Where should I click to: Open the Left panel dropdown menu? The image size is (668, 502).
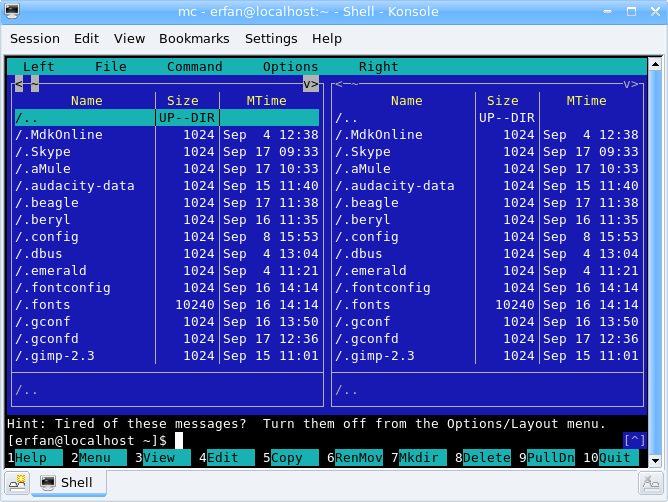[x=38, y=67]
